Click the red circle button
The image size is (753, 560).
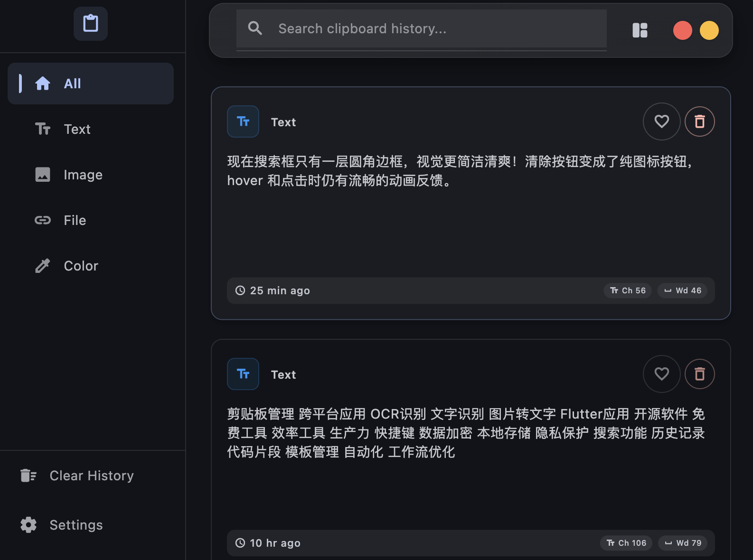click(683, 30)
